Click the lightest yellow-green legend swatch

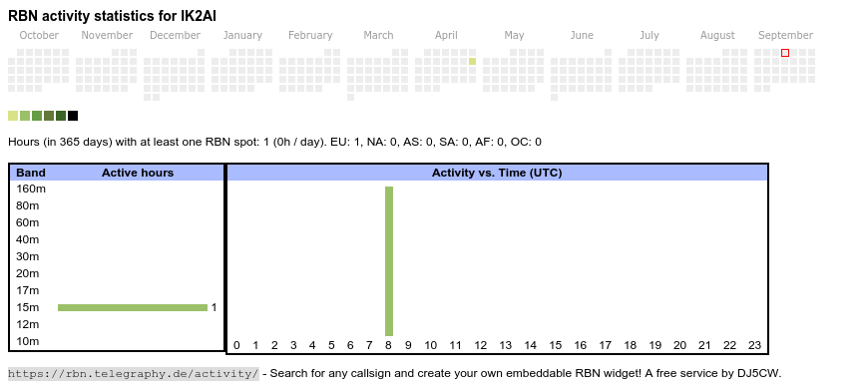pyautogui.click(x=13, y=116)
